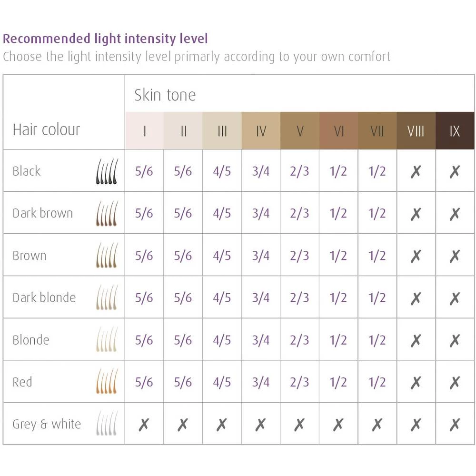Pick the skin tone VI swatch
This screenshot has height=476, width=476.
tap(338, 131)
